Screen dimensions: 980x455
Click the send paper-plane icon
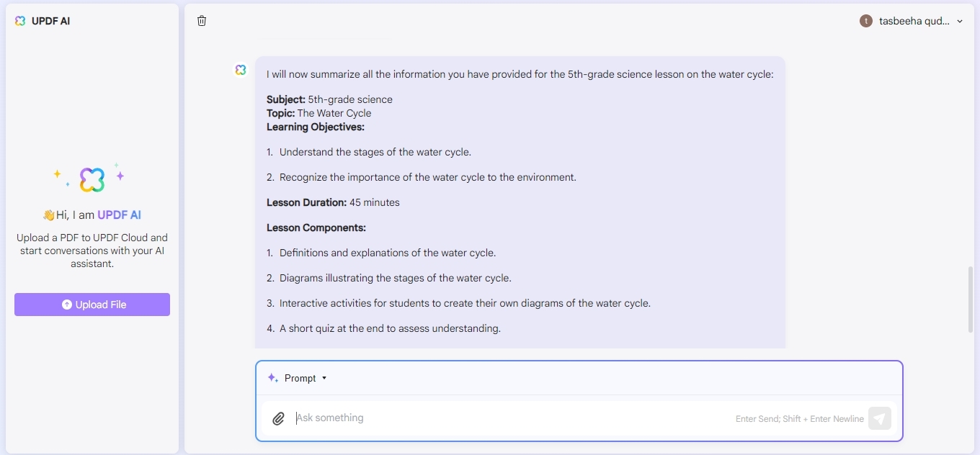click(880, 418)
